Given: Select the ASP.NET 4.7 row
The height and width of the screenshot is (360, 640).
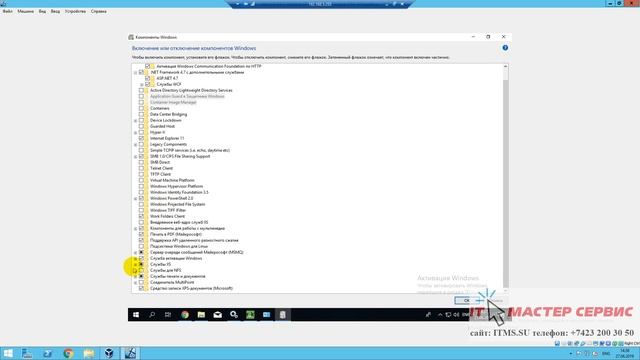Looking at the screenshot, I should point(167,78).
